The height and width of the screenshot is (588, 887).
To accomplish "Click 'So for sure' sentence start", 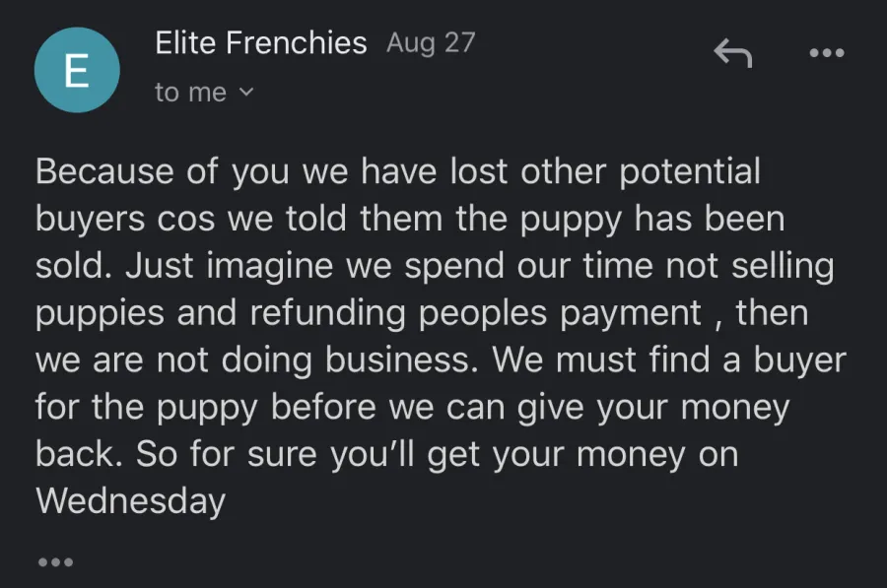I will pyautogui.click(x=227, y=454).
